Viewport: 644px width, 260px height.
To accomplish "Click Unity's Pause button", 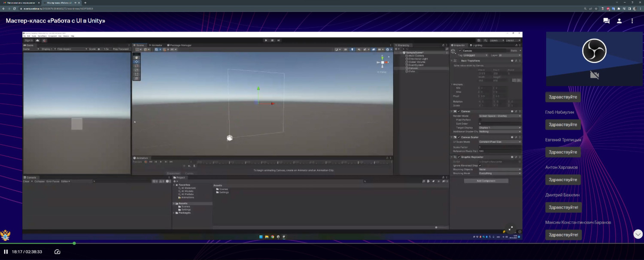I will point(272,40).
